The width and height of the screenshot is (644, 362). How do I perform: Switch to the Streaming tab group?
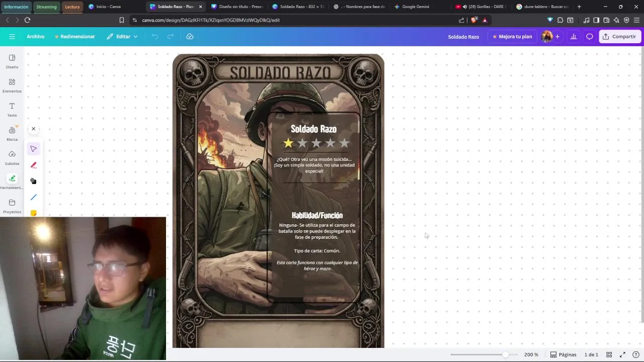click(46, 7)
